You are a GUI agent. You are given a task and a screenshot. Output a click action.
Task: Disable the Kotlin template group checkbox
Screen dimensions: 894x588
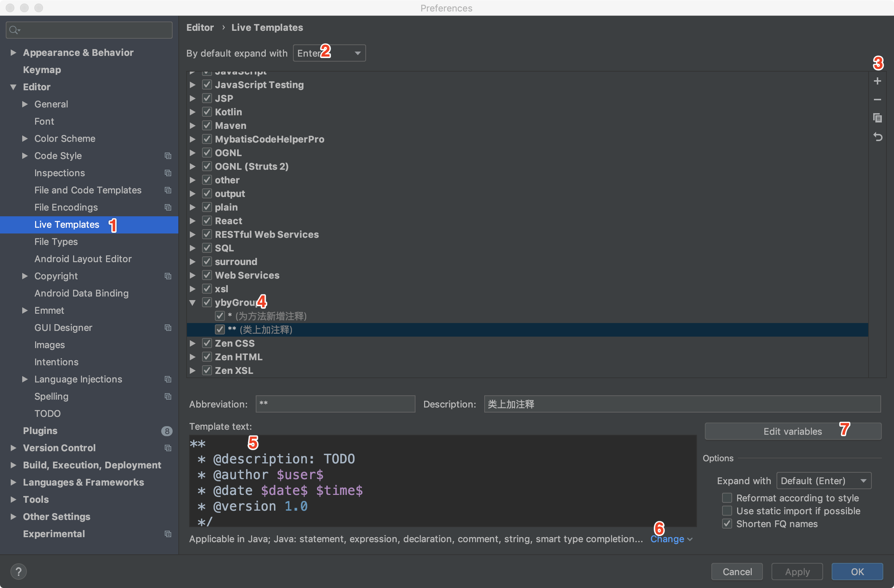207,112
